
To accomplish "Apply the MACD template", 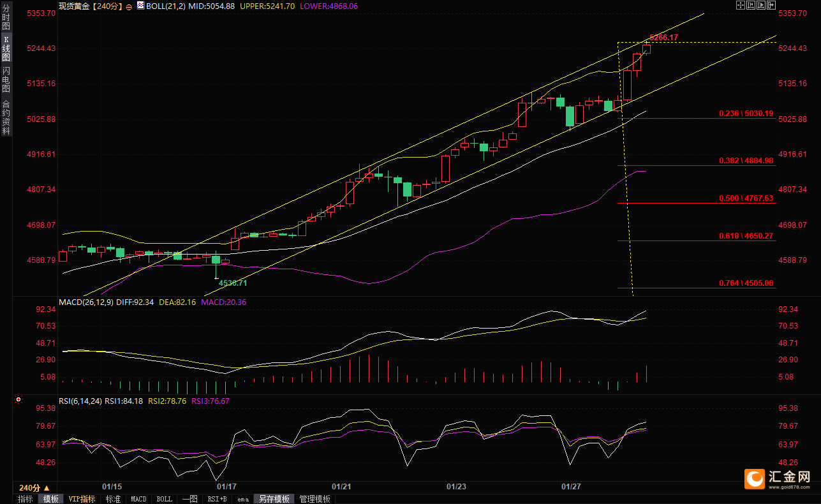I will tap(138, 499).
